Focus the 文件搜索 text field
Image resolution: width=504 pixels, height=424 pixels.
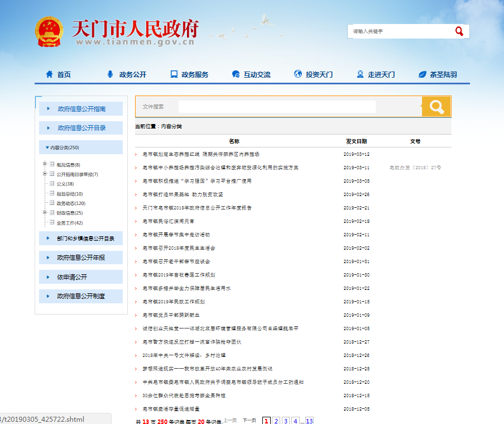pyautogui.click(x=277, y=107)
